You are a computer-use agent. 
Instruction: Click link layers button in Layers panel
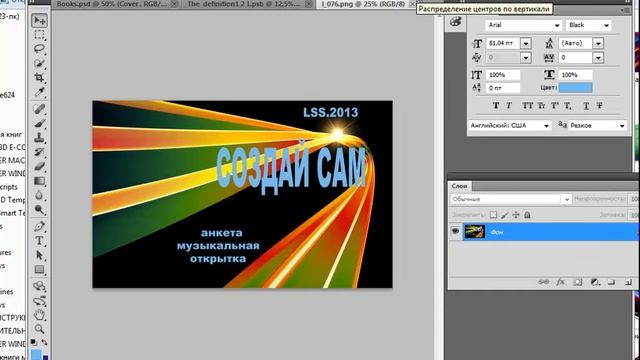click(543, 282)
